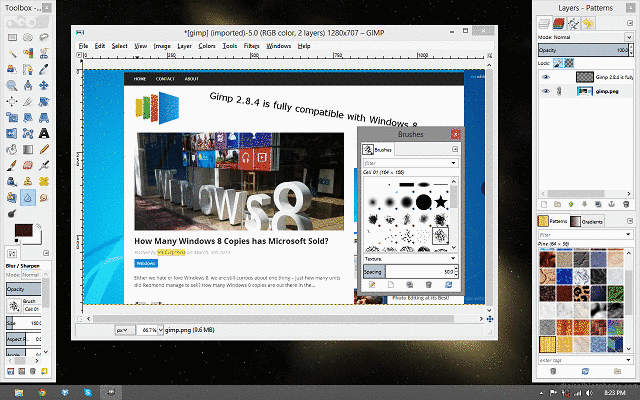The height and width of the screenshot is (400, 640).
Task: Select the Crop tool
Action: pos(28,101)
